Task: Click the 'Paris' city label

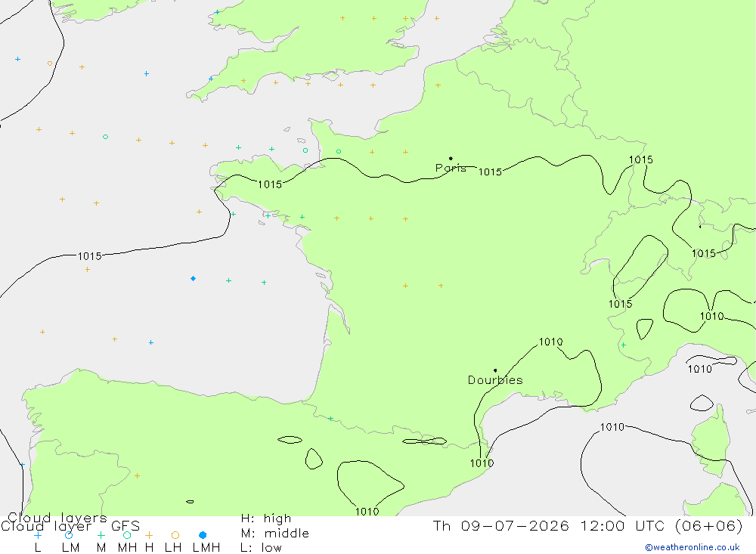Action: pyautogui.click(x=451, y=169)
